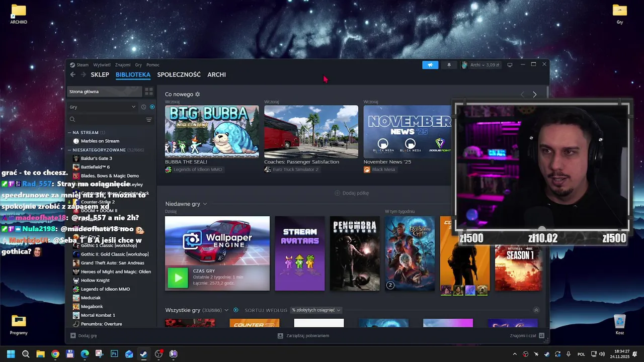Viewport: 644px width, 362px height.
Task: Go to the SKLEP tab
Action: [100, 74]
